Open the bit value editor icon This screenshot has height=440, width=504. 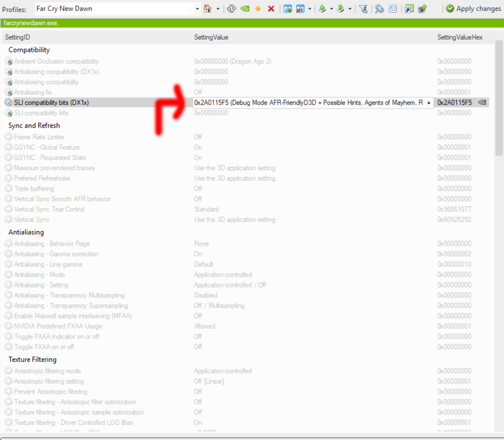point(393,8)
